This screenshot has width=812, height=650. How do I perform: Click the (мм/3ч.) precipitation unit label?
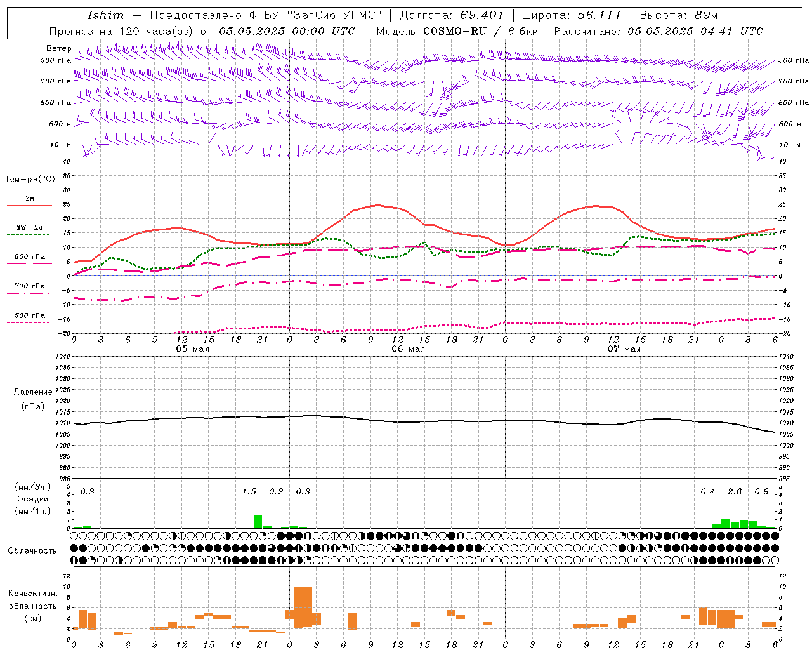(33, 487)
